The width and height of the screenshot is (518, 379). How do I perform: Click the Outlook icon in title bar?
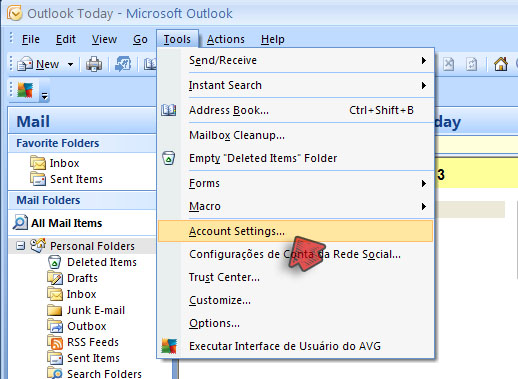tap(15, 13)
